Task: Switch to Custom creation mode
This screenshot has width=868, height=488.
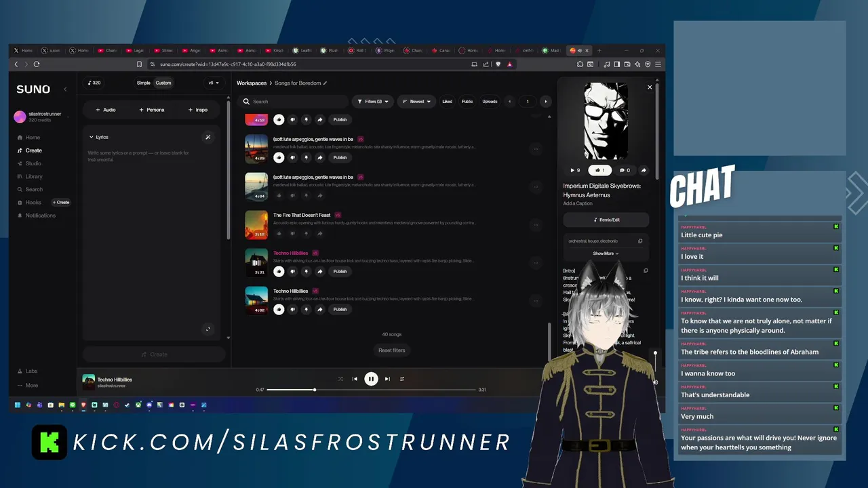Action: (163, 83)
